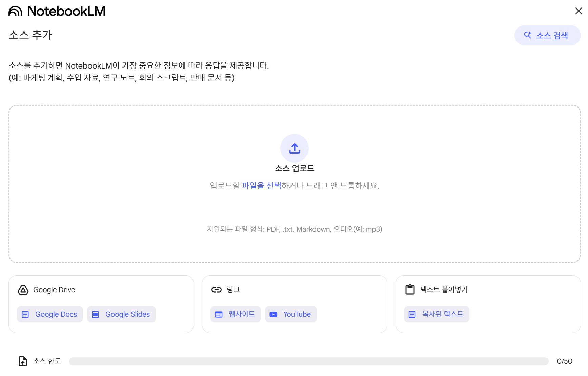The image size is (588, 376).
Task: Click the sparkle icon in 소스 검색 button
Action: point(527,35)
